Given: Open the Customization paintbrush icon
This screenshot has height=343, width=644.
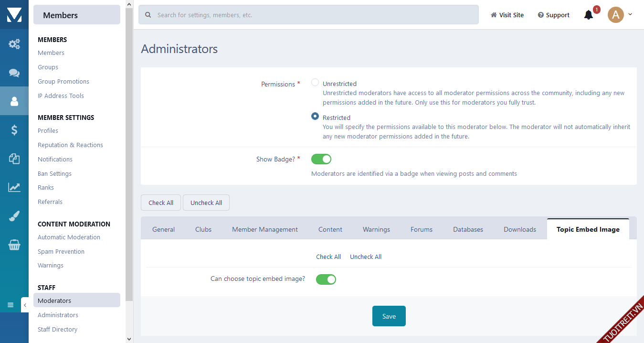Looking at the screenshot, I should point(14,216).
